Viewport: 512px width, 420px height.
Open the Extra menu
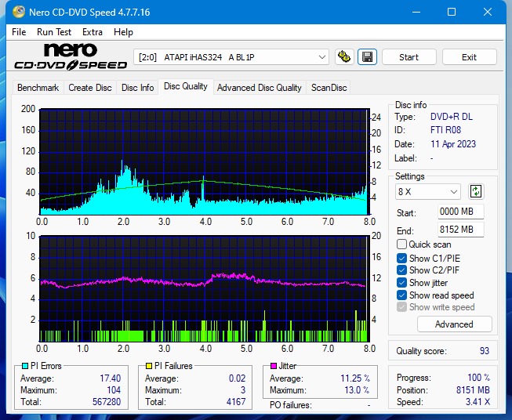(93, 32)
